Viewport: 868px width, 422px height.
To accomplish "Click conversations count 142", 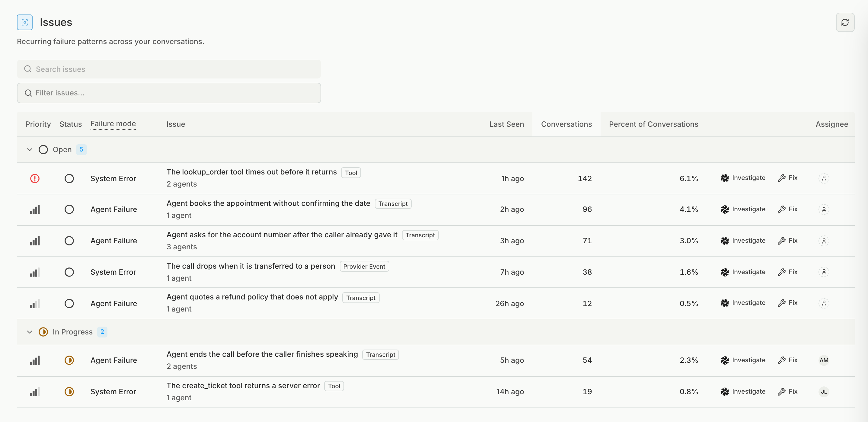I will point(585,178).
